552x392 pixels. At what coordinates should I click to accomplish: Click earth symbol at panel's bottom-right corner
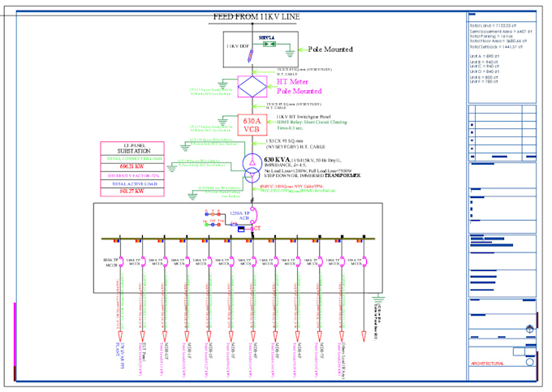pyautogui.click(x=378, y=299)
